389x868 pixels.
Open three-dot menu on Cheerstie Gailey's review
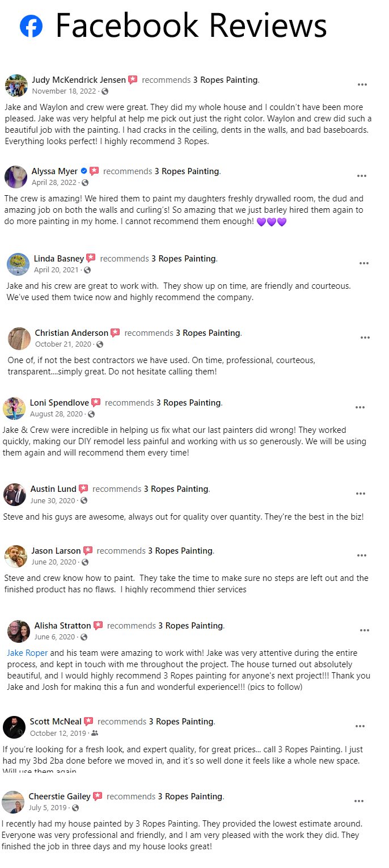point(359,801)
